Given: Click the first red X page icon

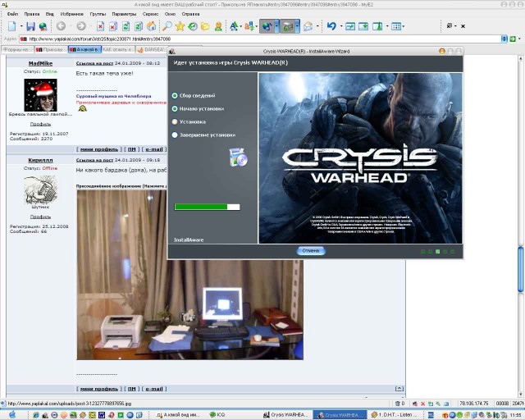Looking at the screenshot, I should (x=100, y=26).
